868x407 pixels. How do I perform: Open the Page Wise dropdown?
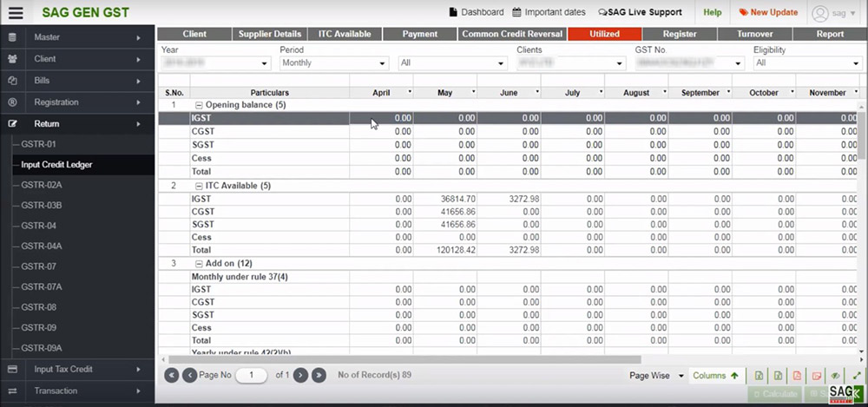655,376
